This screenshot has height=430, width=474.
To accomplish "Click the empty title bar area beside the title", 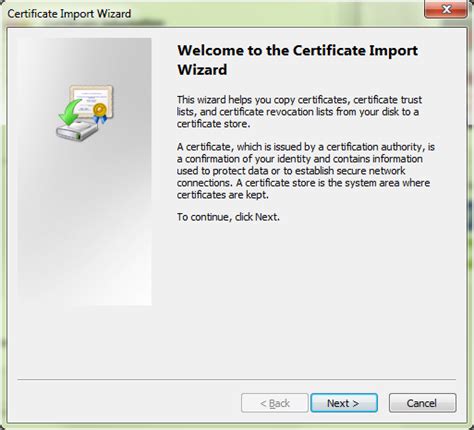I will [x=277, y=13].
